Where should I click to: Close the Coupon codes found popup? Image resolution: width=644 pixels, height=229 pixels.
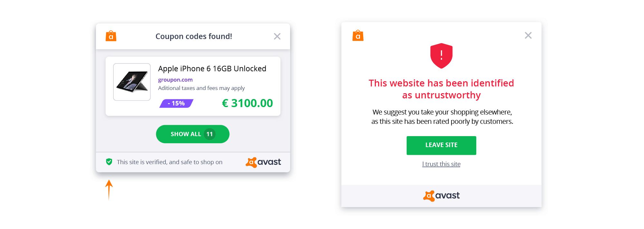click(277, 36)
